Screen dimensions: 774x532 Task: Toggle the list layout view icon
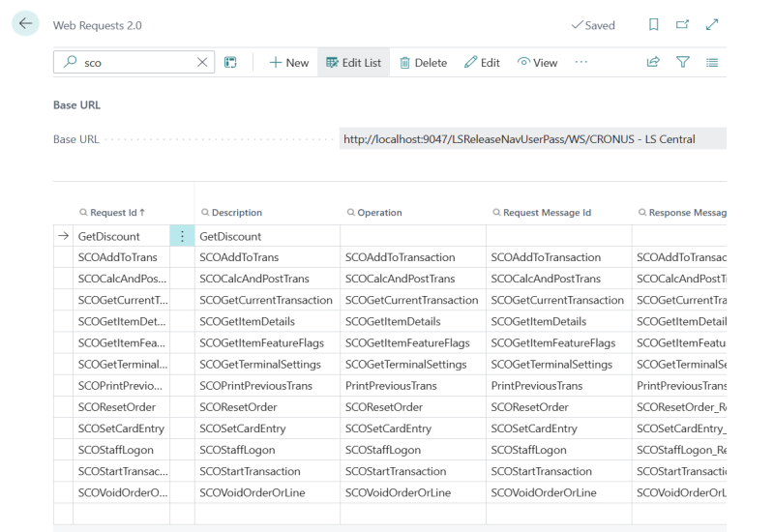coord(712,63)
